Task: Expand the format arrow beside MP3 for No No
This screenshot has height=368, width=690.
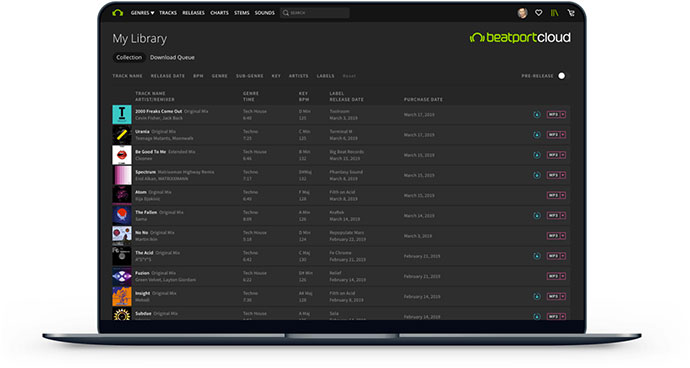Action: [x=563, y=236]
